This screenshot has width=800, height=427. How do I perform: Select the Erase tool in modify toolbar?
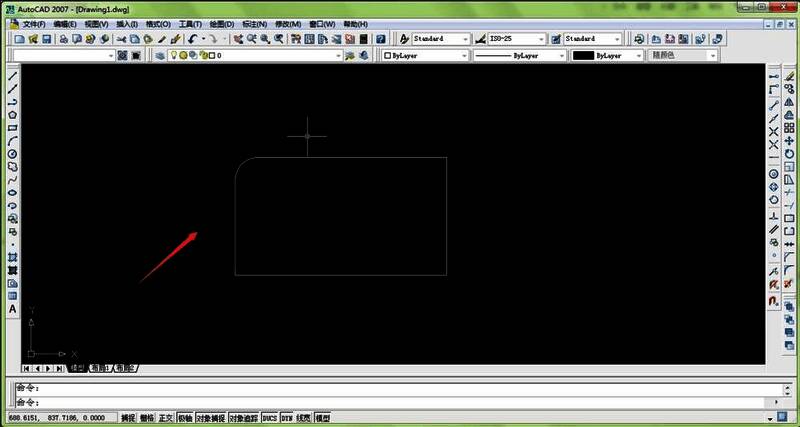[774, 77]
